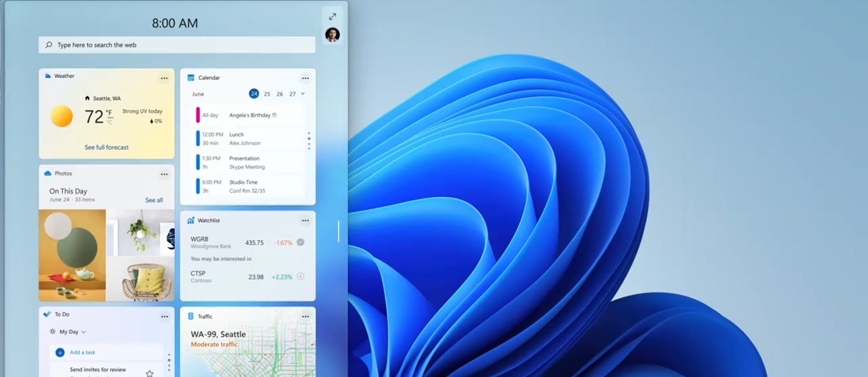Image resolution: width=868 pixels, height=377 pixels.
Task: Expand the widgets panel to full view
Action: [x=332, y=17]
